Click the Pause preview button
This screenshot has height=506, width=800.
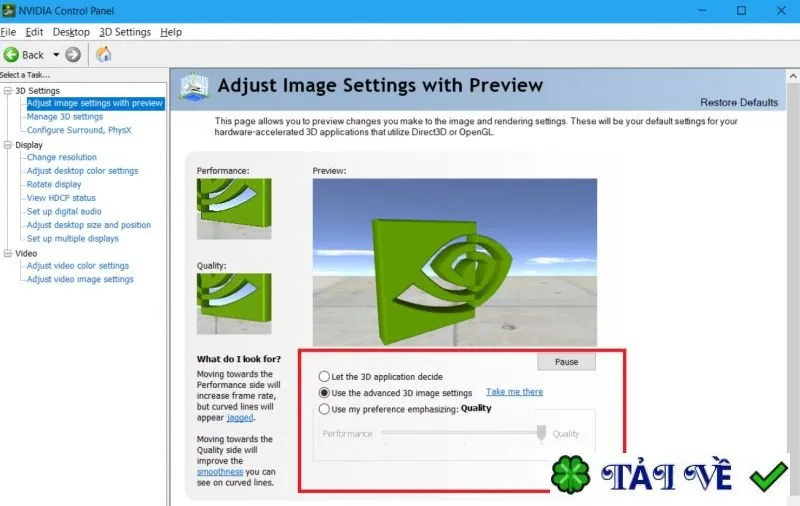(x=566, y=362)
